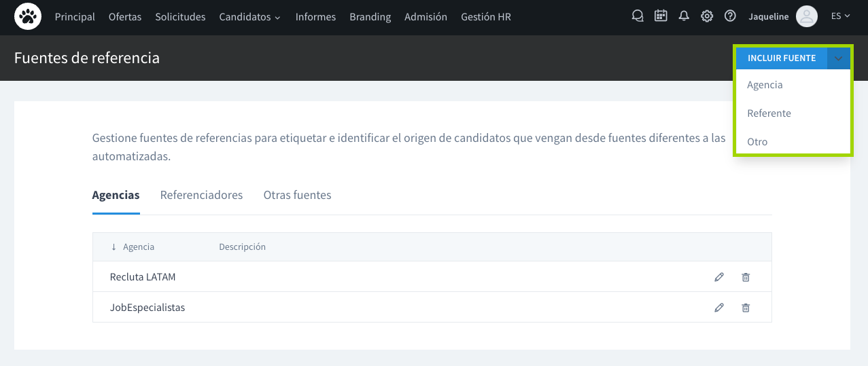Delete the Recluta LATAM agency
The image size is (868, 366).
click(x=746, y=277)
